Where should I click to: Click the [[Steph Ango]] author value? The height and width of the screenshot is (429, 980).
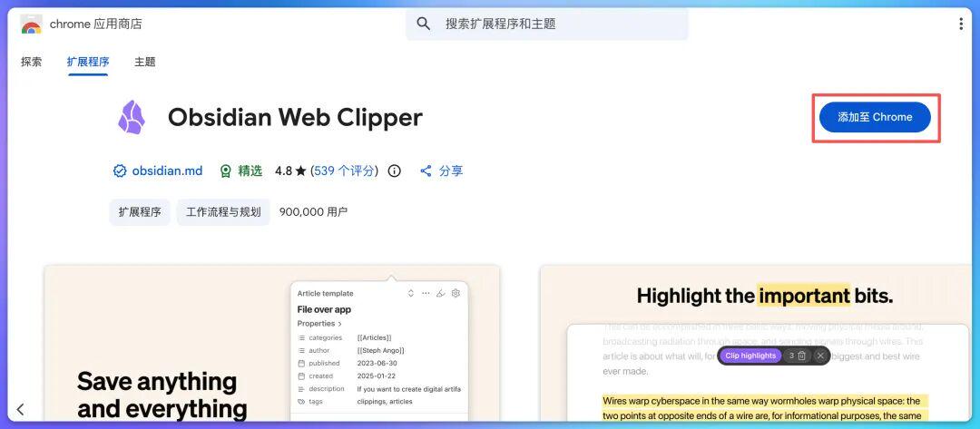(380, 351)
